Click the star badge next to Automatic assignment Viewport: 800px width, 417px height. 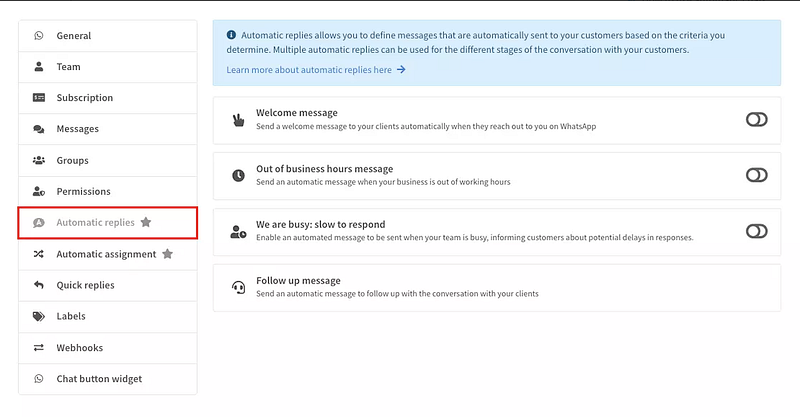tap(167, 254)
